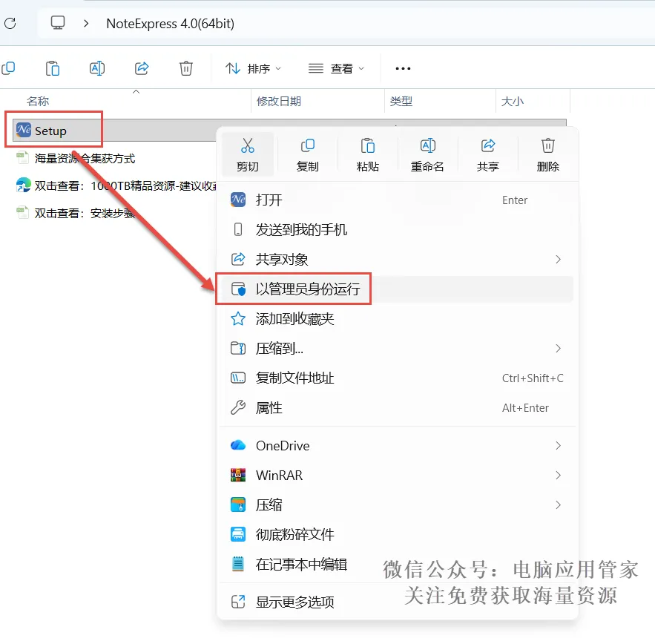This screenshot has height=644, width=655.
Task: Click 重命名 rename in context menu
Action: tap(427, 154)
